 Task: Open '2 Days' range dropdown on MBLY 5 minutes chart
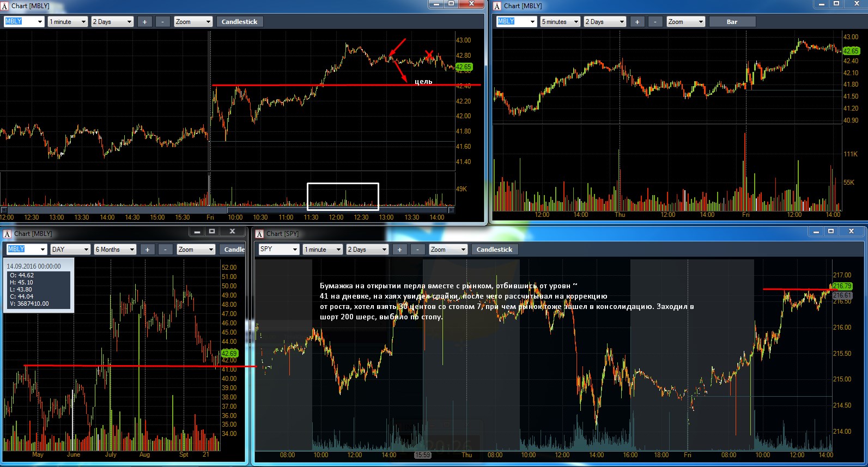pyautogui.click(x=605, y=22)
